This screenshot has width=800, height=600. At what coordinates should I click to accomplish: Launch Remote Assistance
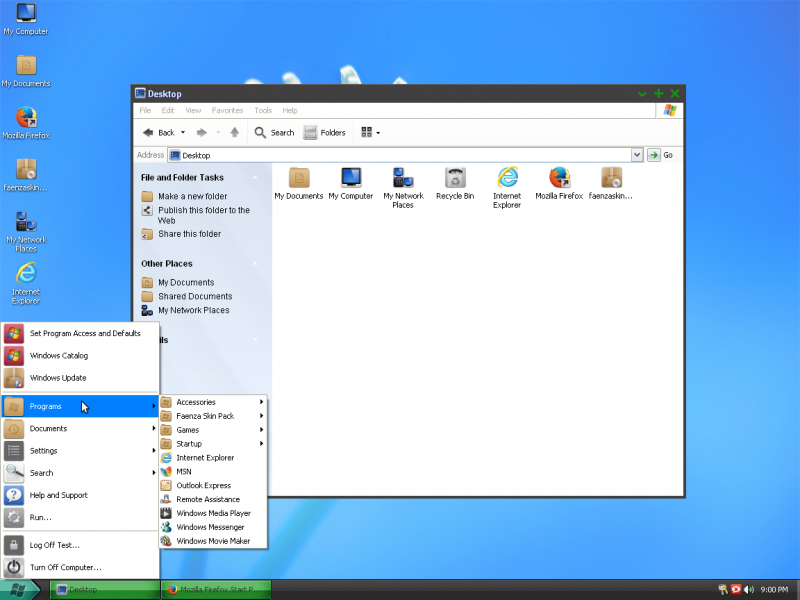pos(213,499)
